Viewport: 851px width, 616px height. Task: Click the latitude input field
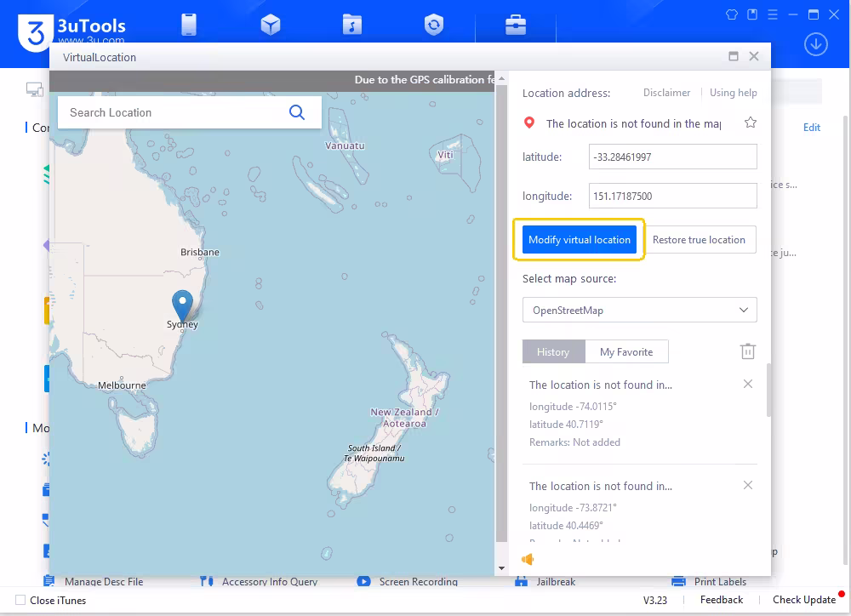672,157
